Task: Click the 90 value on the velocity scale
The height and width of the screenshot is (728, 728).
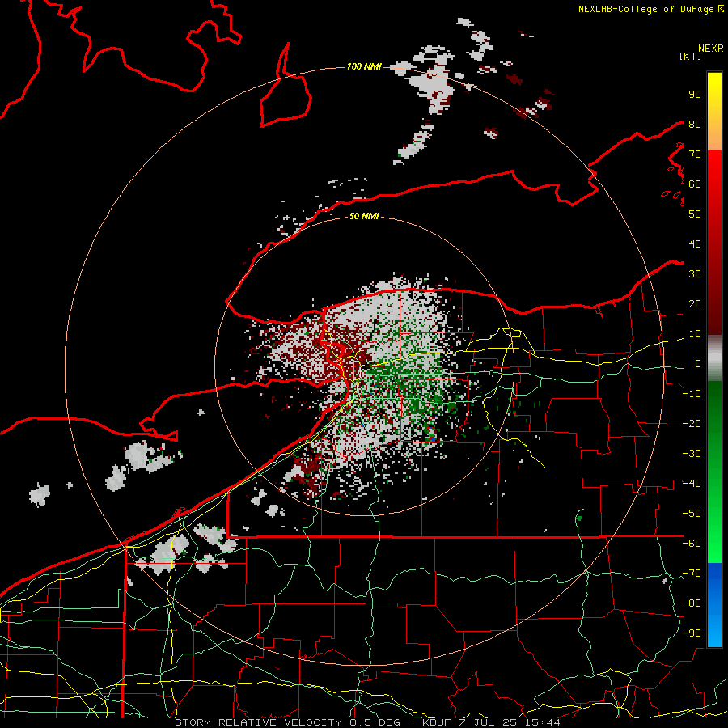Action: [695, 95]
